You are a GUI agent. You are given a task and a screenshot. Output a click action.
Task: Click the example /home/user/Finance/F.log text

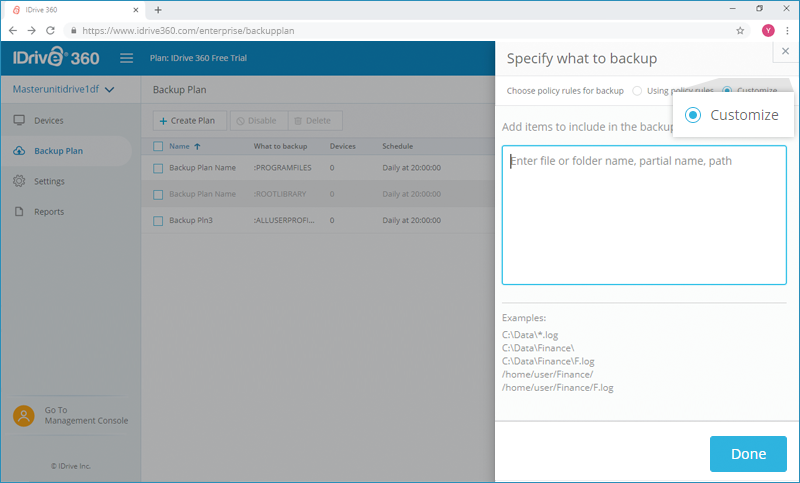558,388
